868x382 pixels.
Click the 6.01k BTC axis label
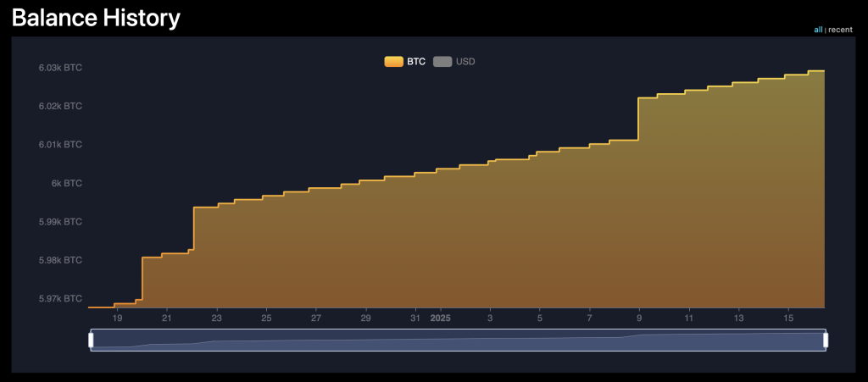tap(60, 145)
